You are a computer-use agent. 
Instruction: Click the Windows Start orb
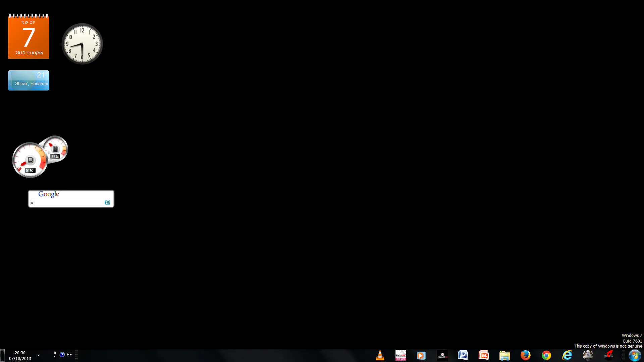(x=634, y=355)
